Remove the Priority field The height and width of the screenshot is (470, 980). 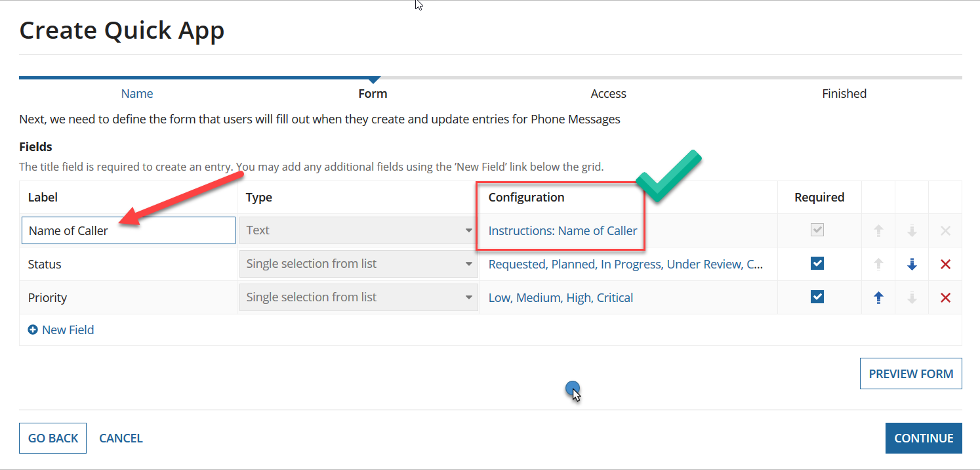point(945,297)
